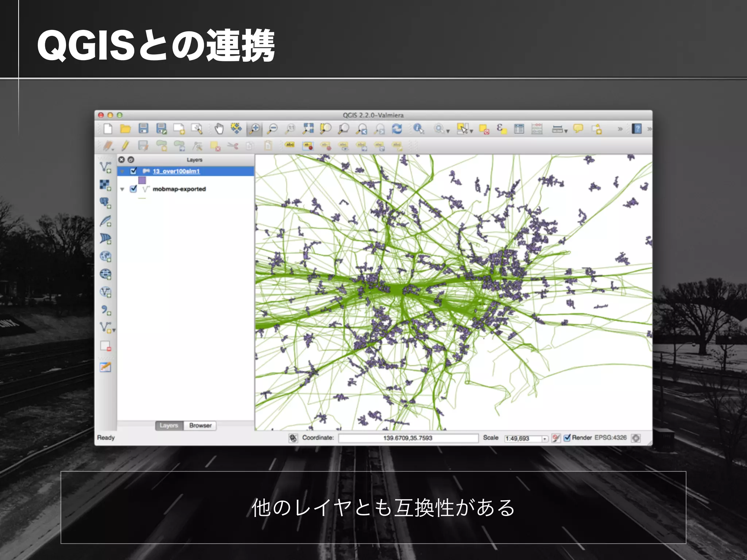Zoom to layer extent
Screen dimensions: 747x560
tap(344, 129)
